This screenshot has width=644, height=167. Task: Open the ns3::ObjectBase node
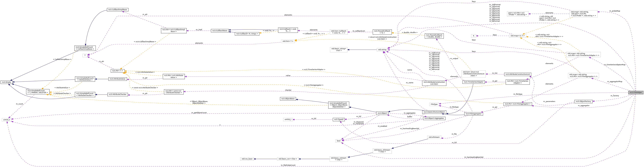(288, 99)
